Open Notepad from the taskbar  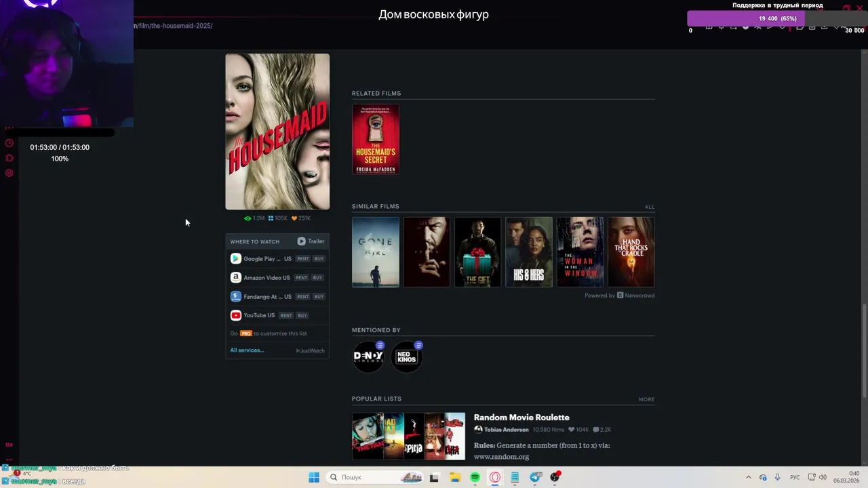(515, 477)
